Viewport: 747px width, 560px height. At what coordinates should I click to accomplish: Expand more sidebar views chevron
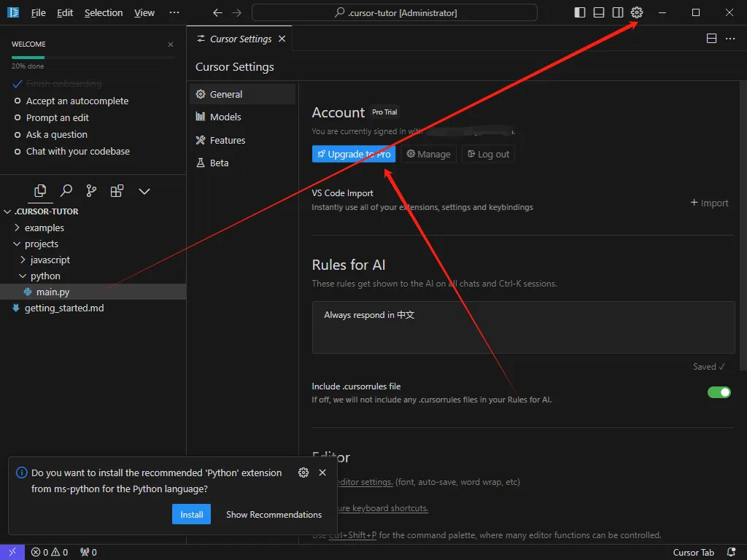click(x=144, y=191)
